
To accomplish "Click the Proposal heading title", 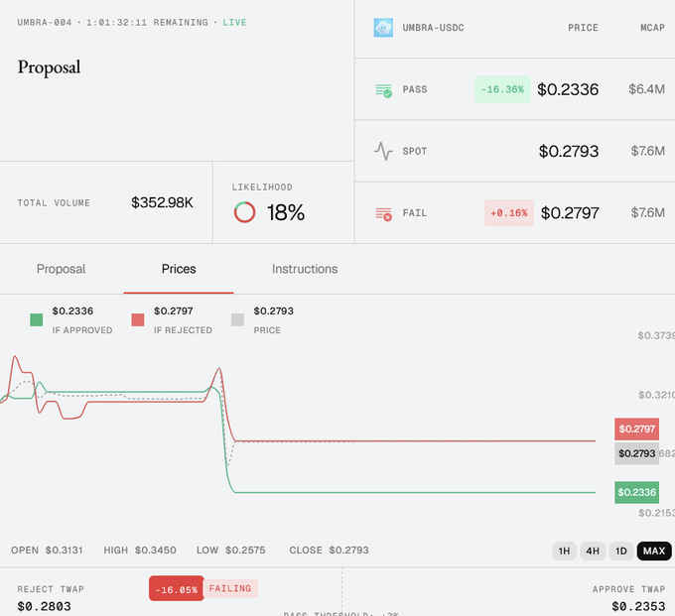I will coord(49,68).
